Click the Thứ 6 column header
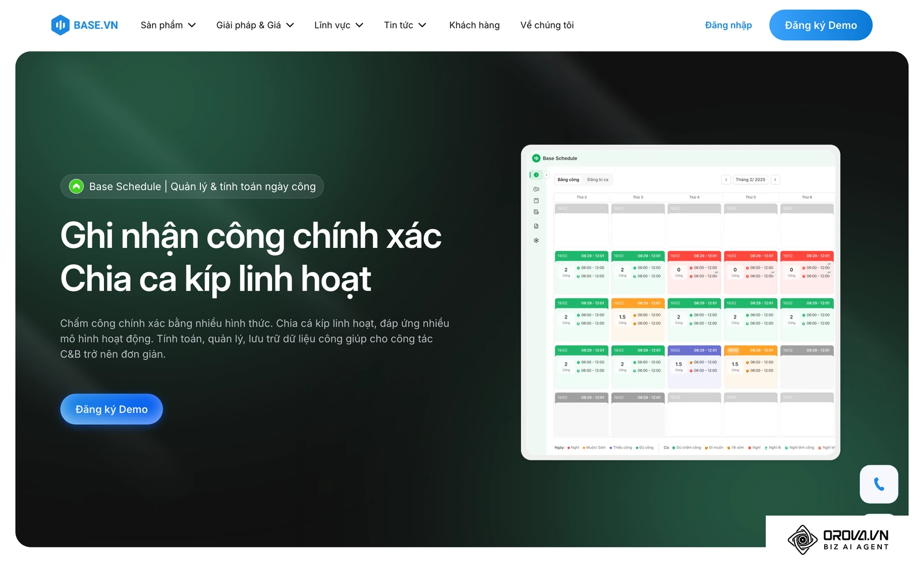 tap(807, 197)
